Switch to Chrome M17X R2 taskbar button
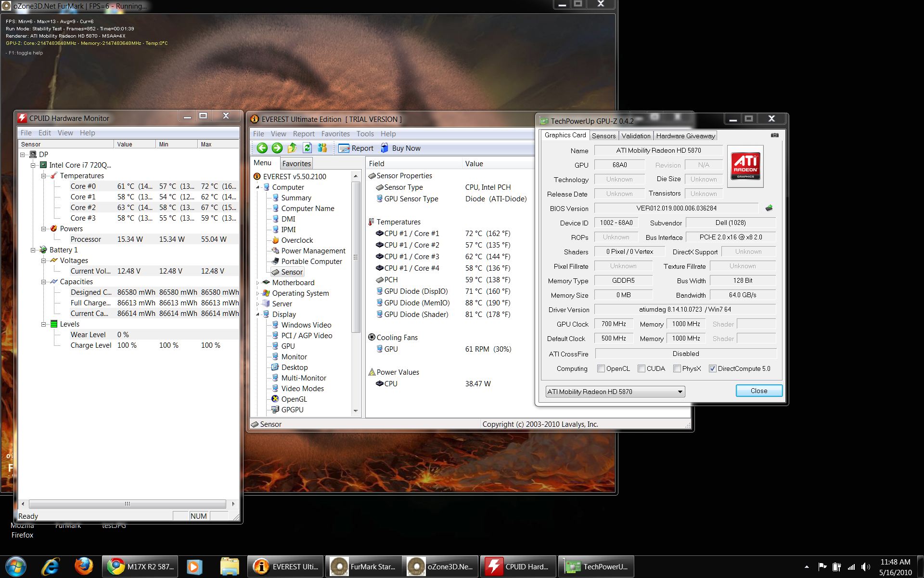This screenshot has height=578, width=924. 140,566
